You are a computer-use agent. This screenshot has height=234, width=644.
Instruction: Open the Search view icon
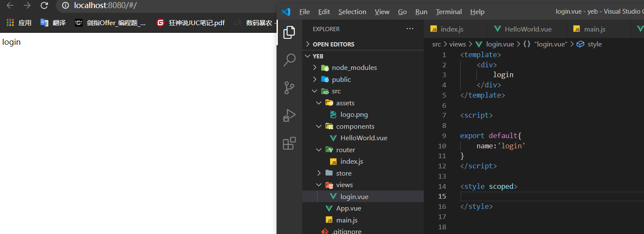289,60
